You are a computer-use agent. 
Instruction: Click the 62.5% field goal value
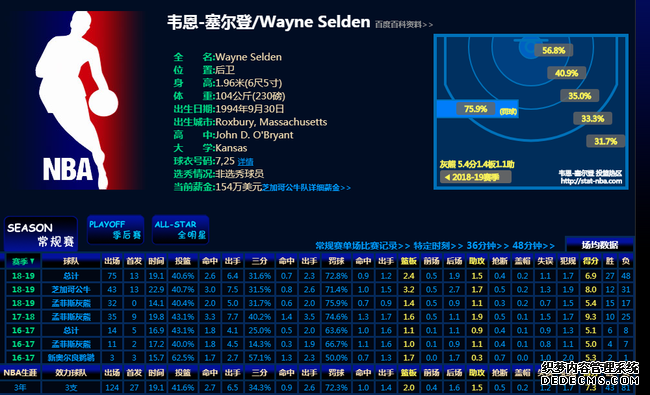[183, 357]
